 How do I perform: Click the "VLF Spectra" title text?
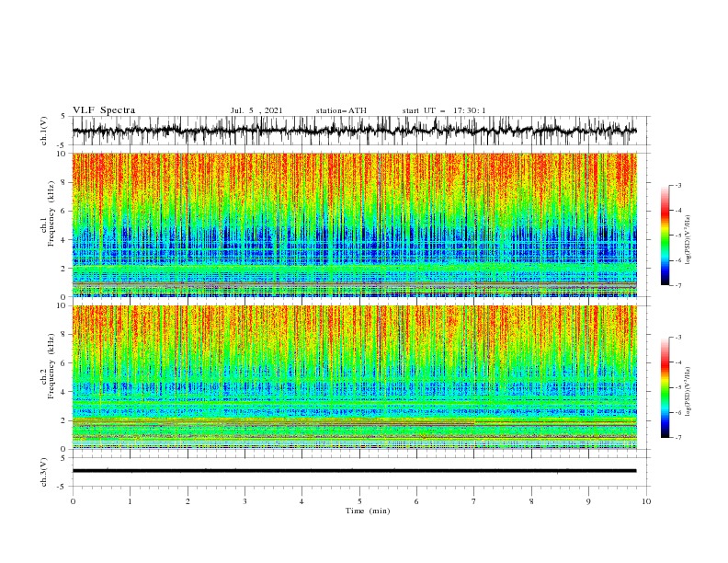point(104,110)
